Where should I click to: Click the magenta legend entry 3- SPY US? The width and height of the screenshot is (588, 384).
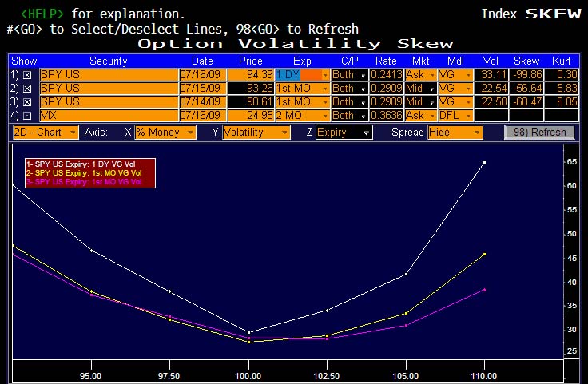pos(84,182)
